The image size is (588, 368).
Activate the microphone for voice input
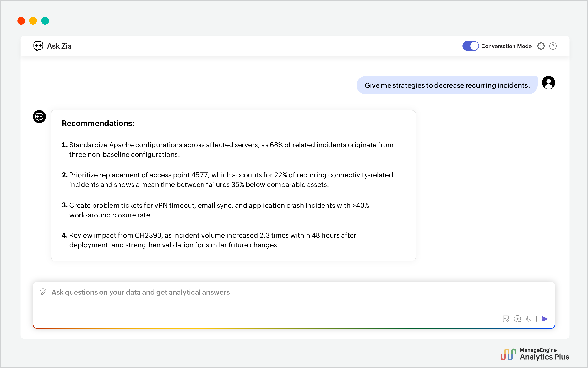529,319
